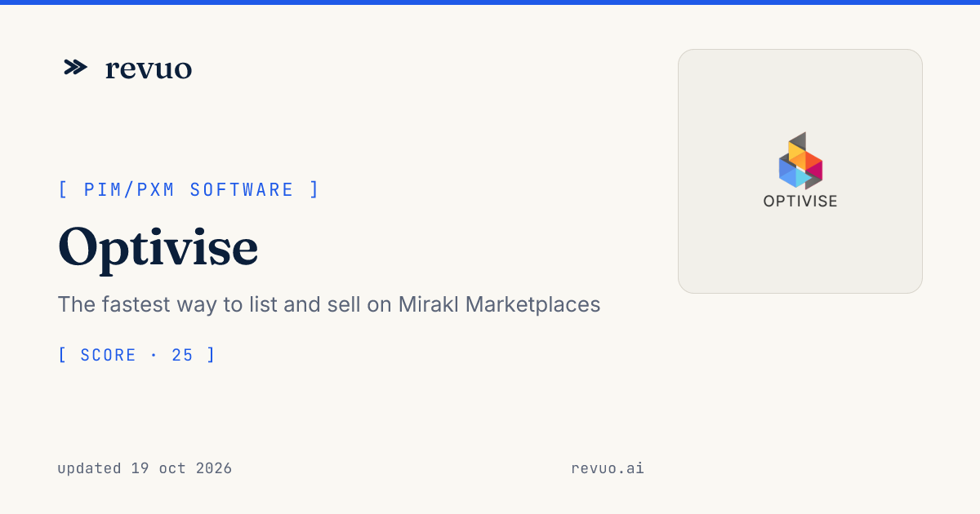Click the OPTIVISE logo caption text

800,201
